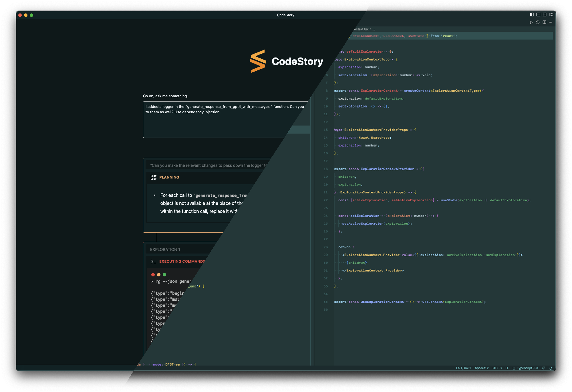Click the LF end-of-line indicator
The image size is (572, 392).
[507, 368]
